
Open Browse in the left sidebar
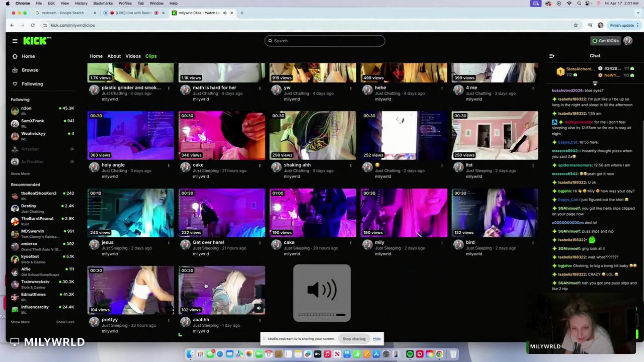click(30, 70)
